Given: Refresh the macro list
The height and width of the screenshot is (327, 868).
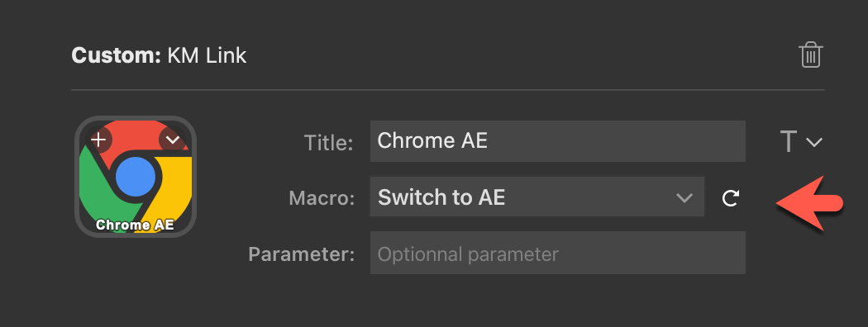Looking at the screenshot, I should (x=731, y=197).
